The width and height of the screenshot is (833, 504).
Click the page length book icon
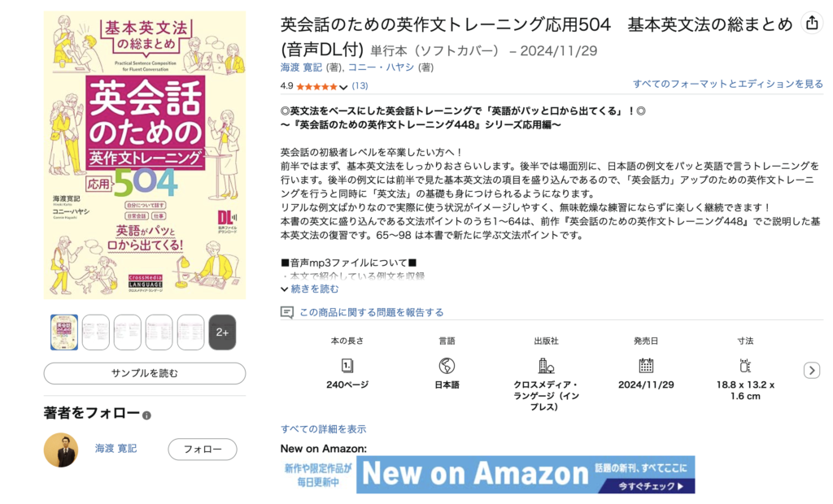pos(347,365)
